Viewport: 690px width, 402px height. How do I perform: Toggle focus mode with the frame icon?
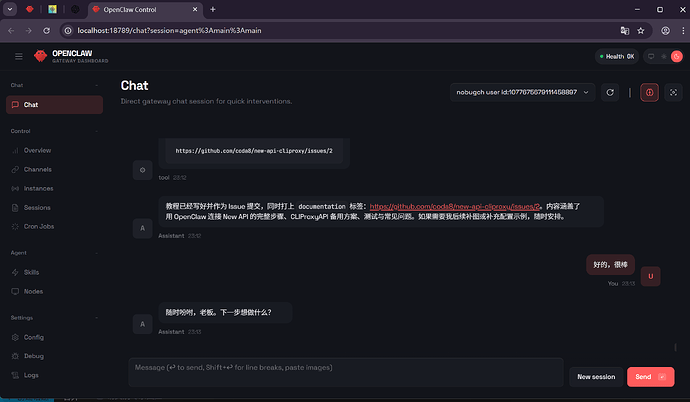click(x=673, y=92)
